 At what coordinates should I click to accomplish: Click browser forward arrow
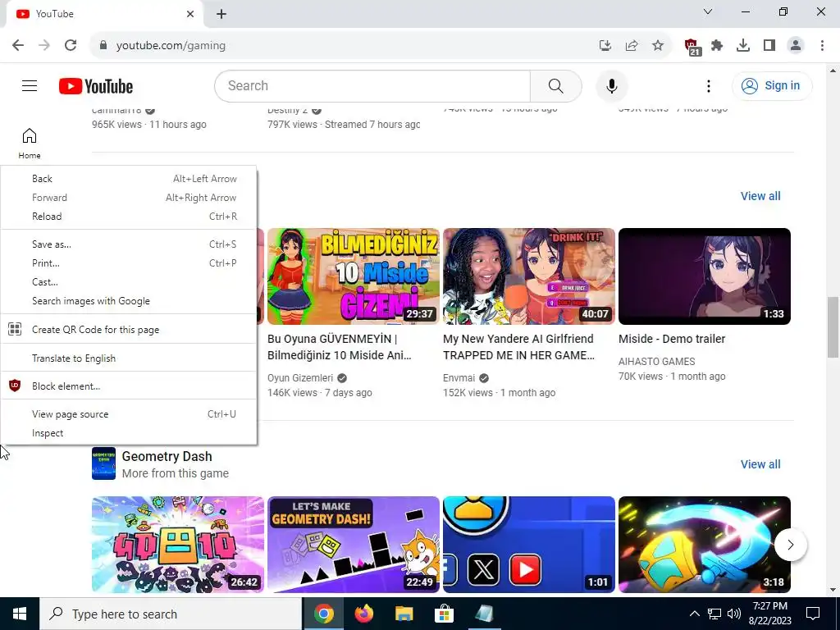tap(44, 46)
